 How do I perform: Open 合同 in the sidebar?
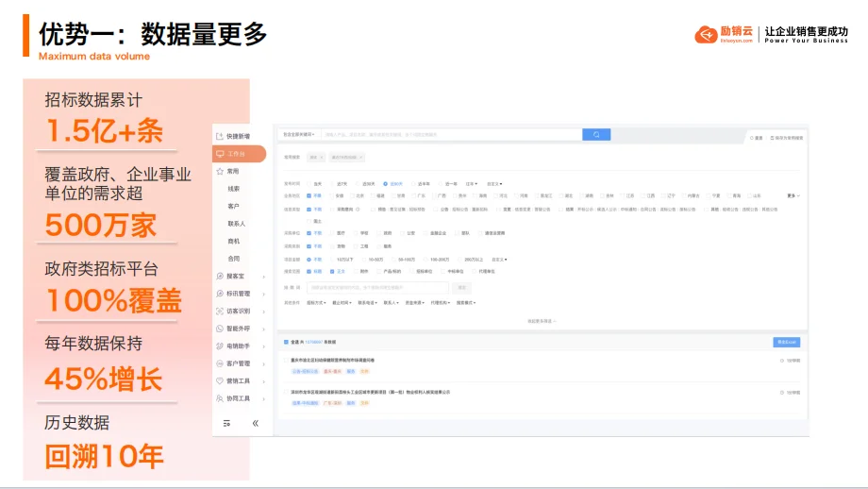pyautogui.click(x=234, y=259)
